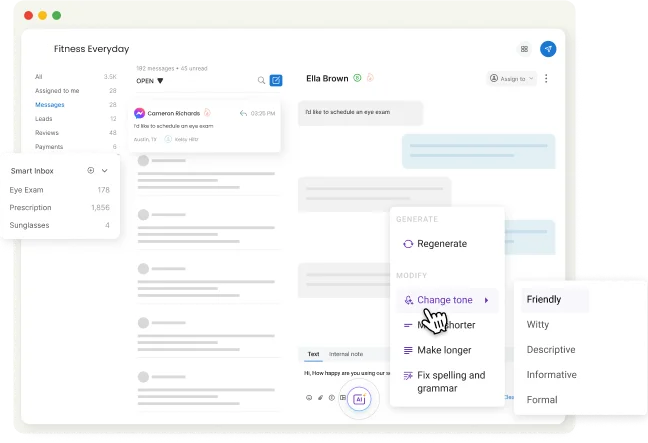Click the compose new message icon
Viewport: 648px width, 443px height.
tap(276, 80)
